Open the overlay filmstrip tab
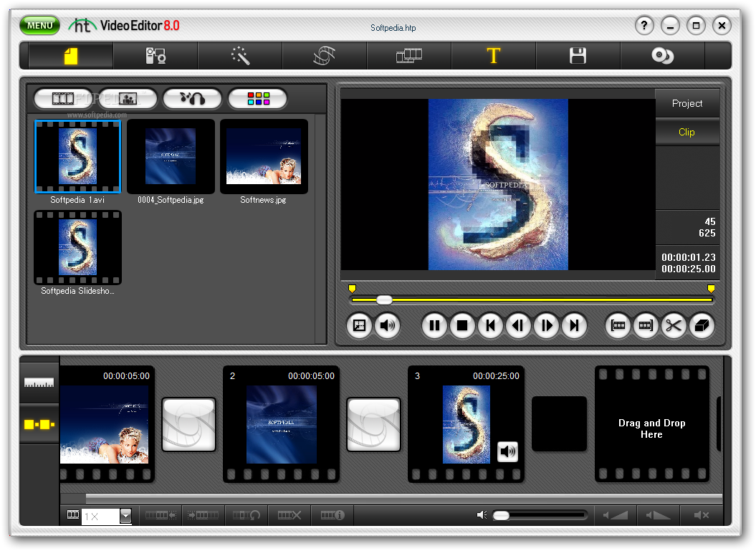This screenshot has height=551, width=756. (x=409, y=55)
